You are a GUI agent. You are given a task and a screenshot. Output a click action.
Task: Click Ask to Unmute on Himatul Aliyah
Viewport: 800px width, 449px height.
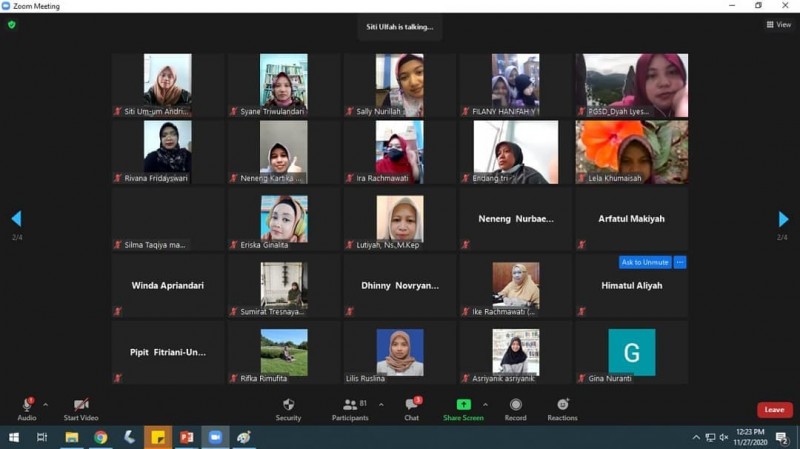(645, 262)
